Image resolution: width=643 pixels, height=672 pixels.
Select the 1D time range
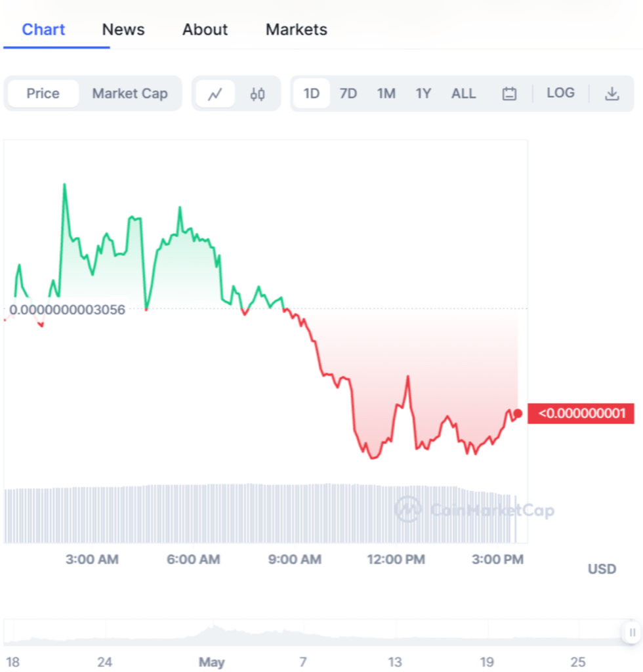pyautogui.click(x=311, y=94)
